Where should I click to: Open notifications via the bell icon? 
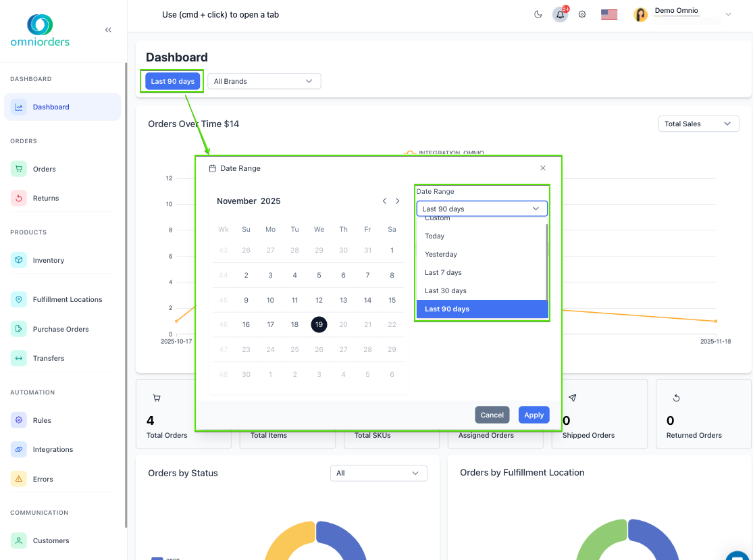[x=560, y=14]
